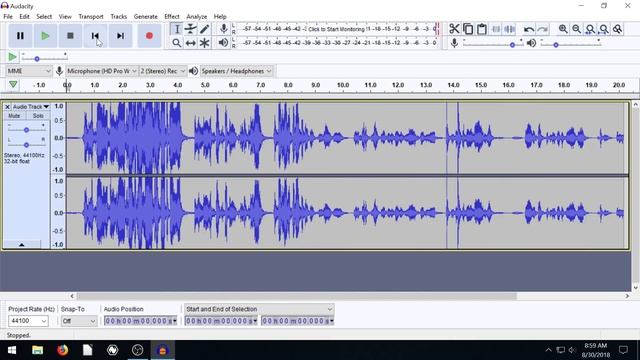Click Fit Selection to width icon

click(590, 29)
